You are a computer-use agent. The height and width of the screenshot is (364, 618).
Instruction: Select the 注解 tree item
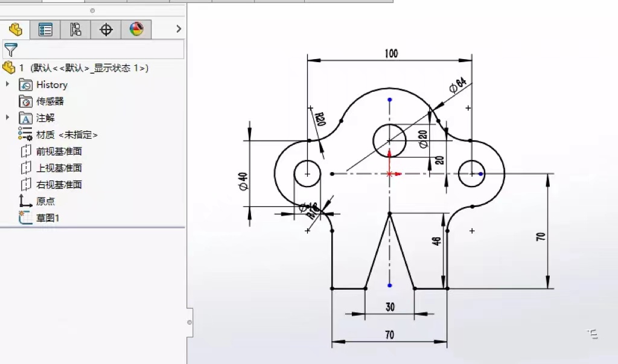[x=45, y=118]
